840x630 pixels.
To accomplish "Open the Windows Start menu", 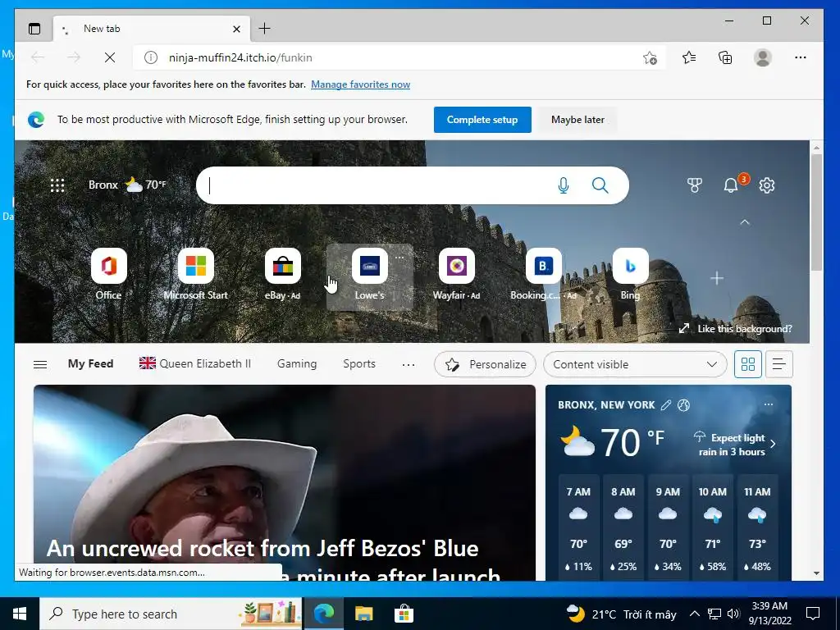I will click(20, 614).
